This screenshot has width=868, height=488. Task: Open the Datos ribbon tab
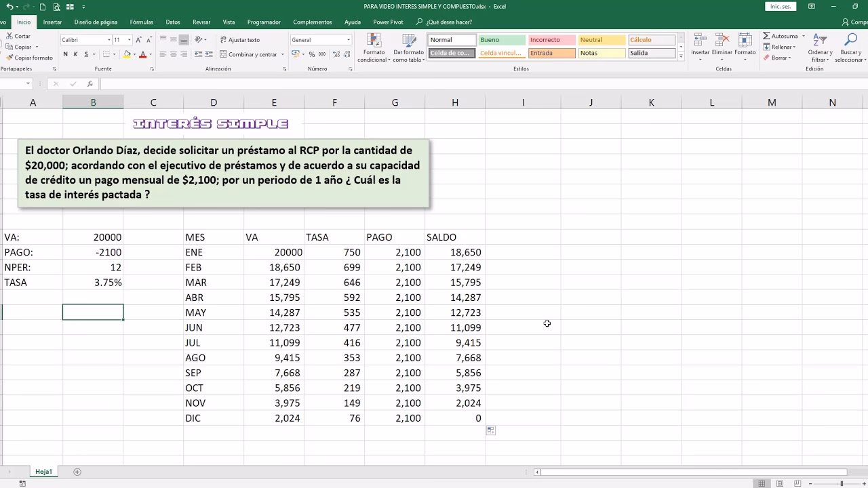pos(173,22)
